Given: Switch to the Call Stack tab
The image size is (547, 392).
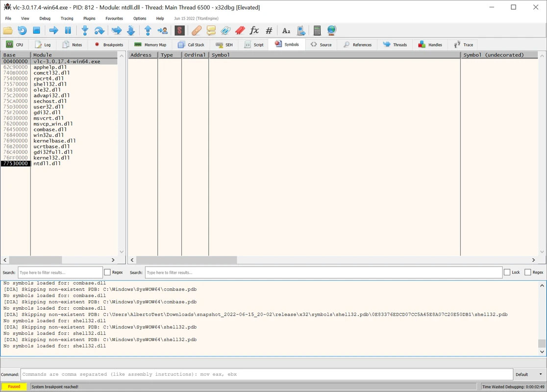Looking at the screenshot, I should (x=191, y=45).
